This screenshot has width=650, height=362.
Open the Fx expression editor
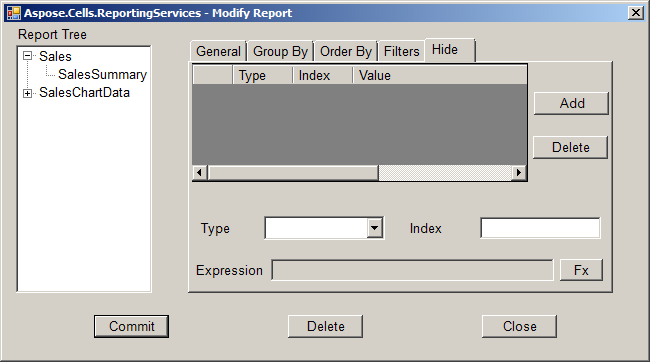pos(581,270)
